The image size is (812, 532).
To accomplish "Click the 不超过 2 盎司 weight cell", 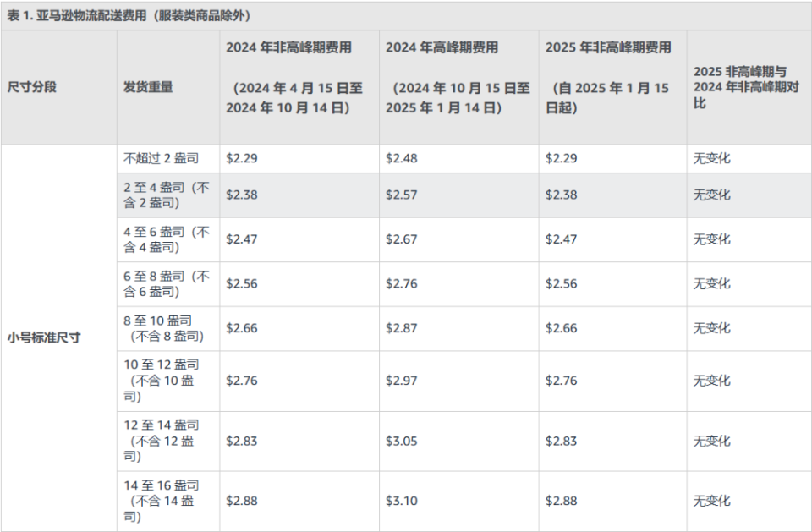I will click(x=162, y=158).
